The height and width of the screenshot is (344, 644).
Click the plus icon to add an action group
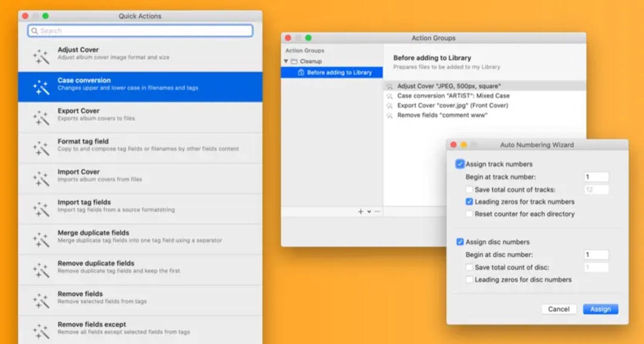(x=360, y=212)
